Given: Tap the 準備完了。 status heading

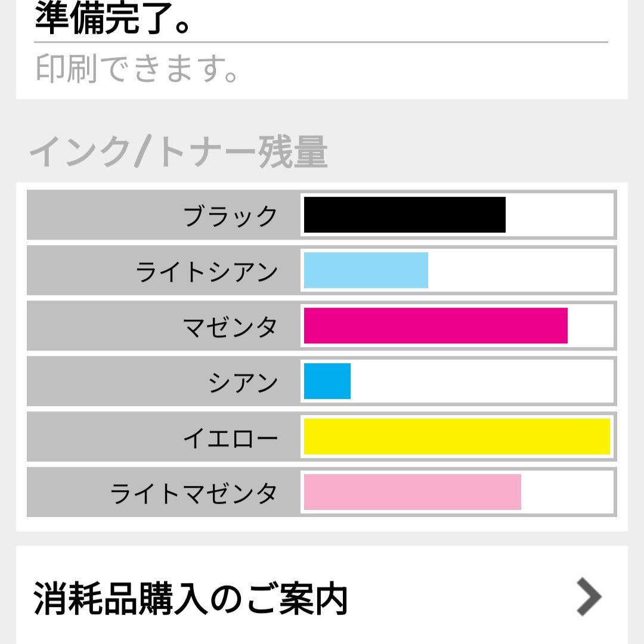Looking at the screenshot, I should [x=113, y=18].
